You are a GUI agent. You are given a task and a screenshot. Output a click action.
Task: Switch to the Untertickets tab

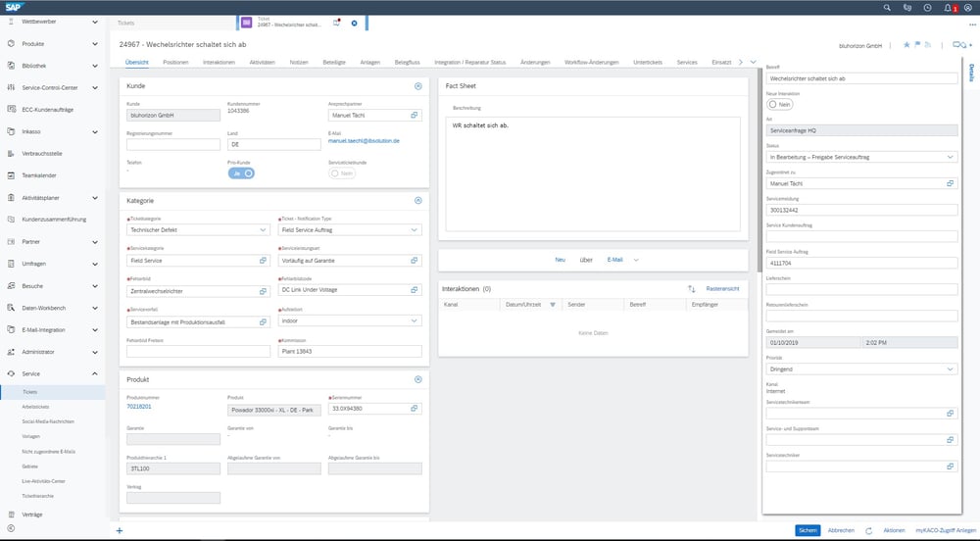pyautogui.click(x=648, y=63)
